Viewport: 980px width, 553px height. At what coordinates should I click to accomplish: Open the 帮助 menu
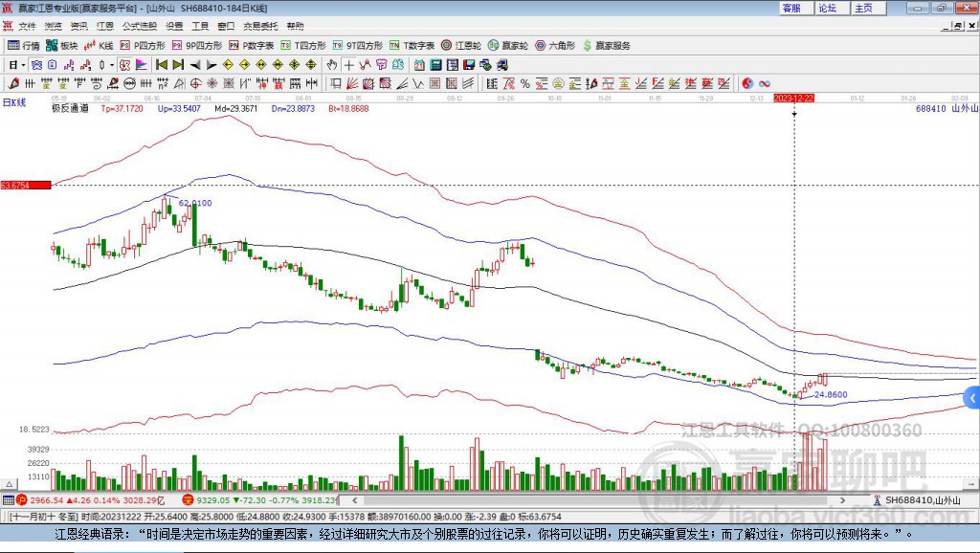[295, 26]
